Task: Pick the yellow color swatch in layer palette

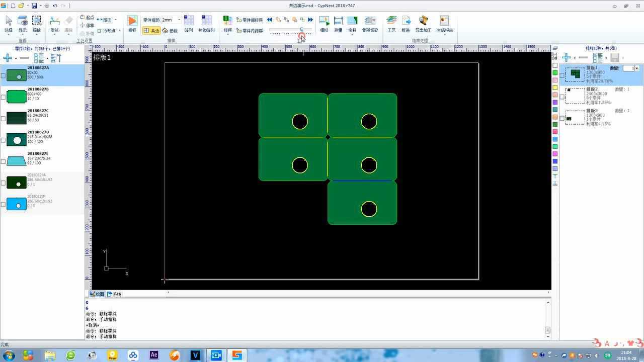Action: point(555,87)
